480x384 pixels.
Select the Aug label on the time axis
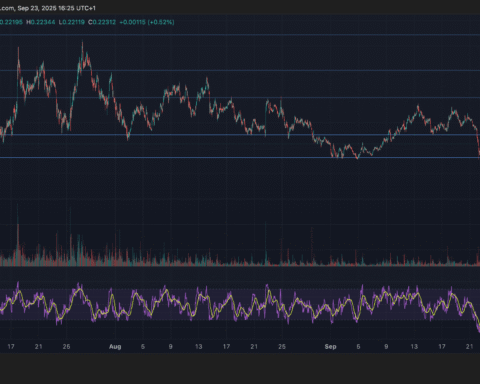pos(115,347)
